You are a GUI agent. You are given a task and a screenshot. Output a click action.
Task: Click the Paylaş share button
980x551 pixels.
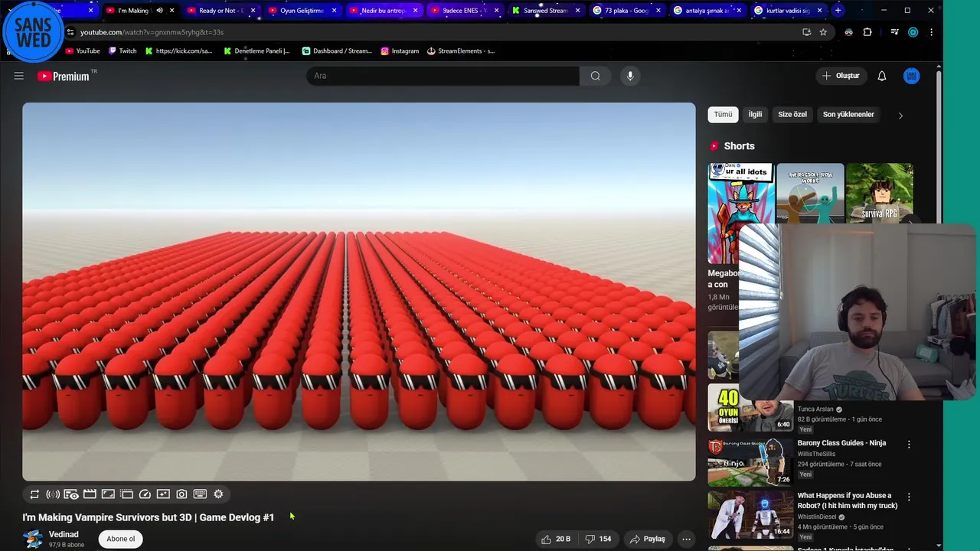(x=647, y=539)
